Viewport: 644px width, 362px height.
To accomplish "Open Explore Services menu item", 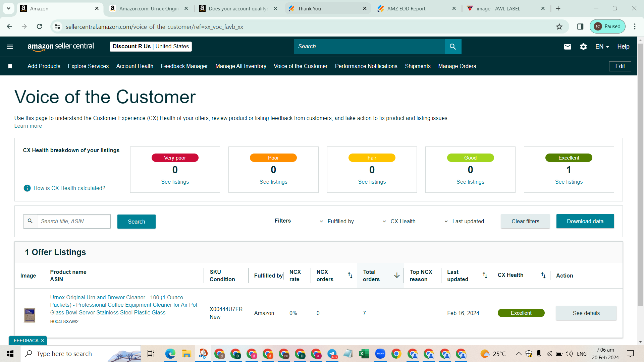I will [x=88, y=66].
